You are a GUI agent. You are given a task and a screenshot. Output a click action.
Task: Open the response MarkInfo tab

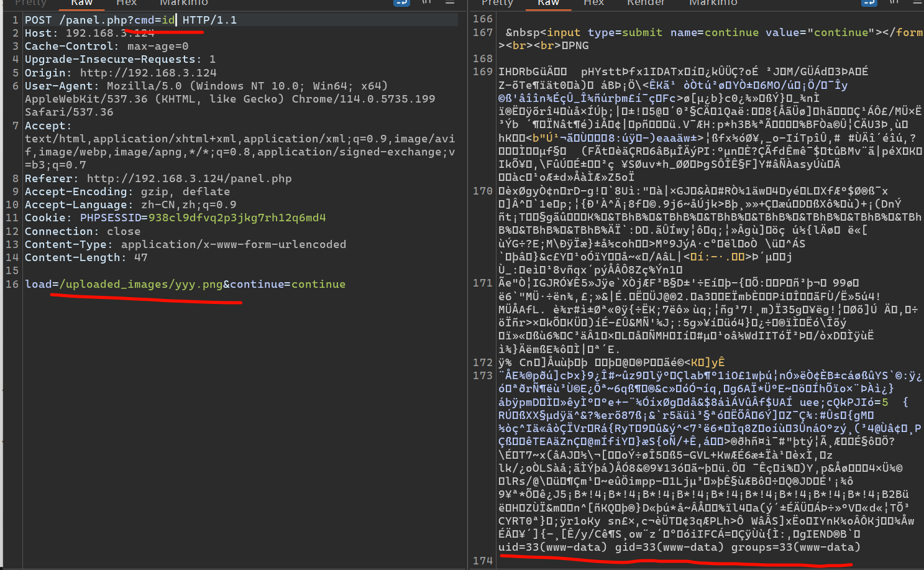pyautogui.click(x=713, y=3)
